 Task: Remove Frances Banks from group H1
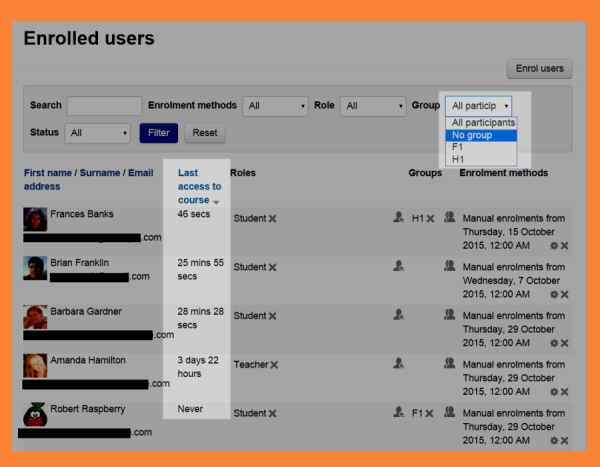click(x=430, y=218)
